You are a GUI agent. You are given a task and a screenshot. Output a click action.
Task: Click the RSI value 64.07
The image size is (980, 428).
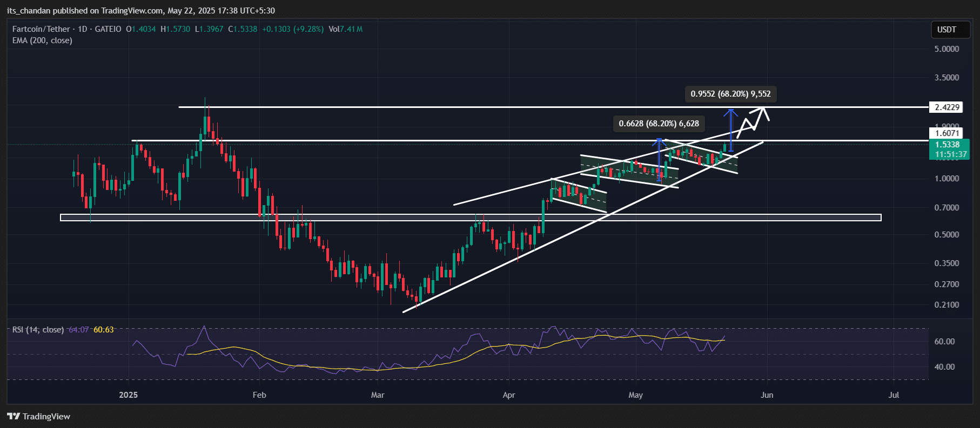[x=79, y=330]
